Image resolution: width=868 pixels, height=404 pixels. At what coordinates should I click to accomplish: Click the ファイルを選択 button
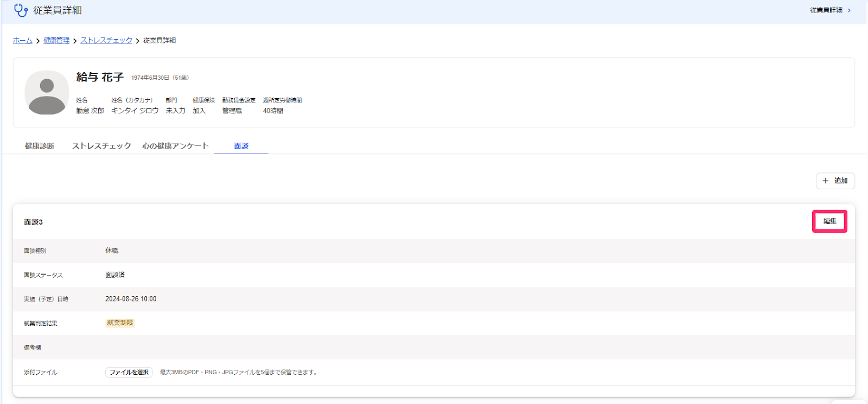tap(129, 373)
